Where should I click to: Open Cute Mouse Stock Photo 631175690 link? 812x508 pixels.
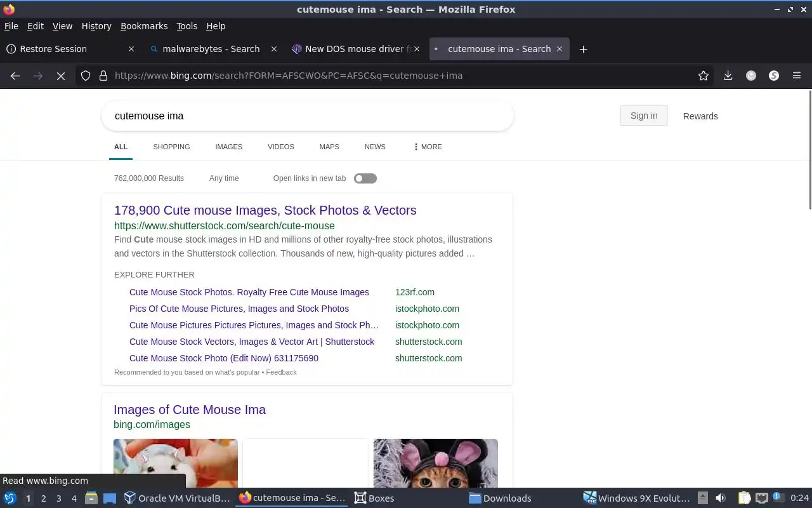(224, 358)
